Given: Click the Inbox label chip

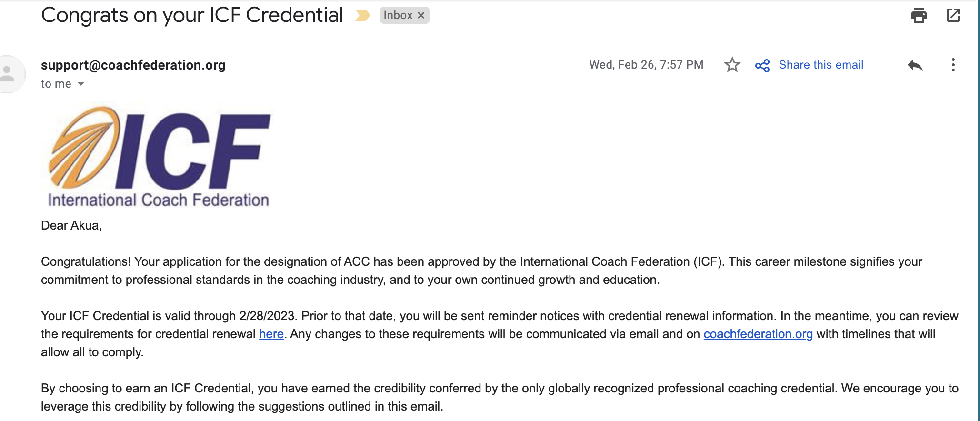Looking at the screenshot, I should (398, 15).
